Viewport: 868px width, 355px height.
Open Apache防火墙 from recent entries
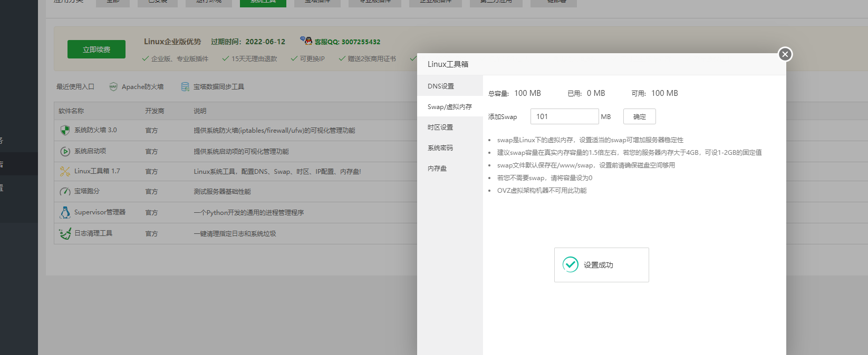(x=142, y=86)
